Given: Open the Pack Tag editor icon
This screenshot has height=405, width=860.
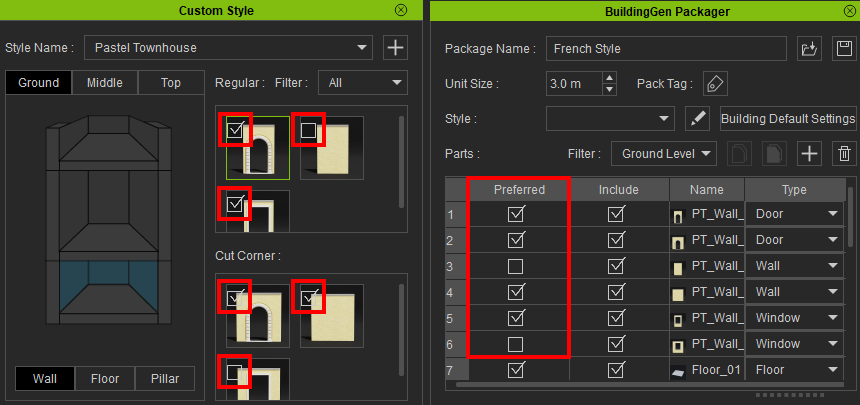Looking at the screenshot, I should [715, 84].
